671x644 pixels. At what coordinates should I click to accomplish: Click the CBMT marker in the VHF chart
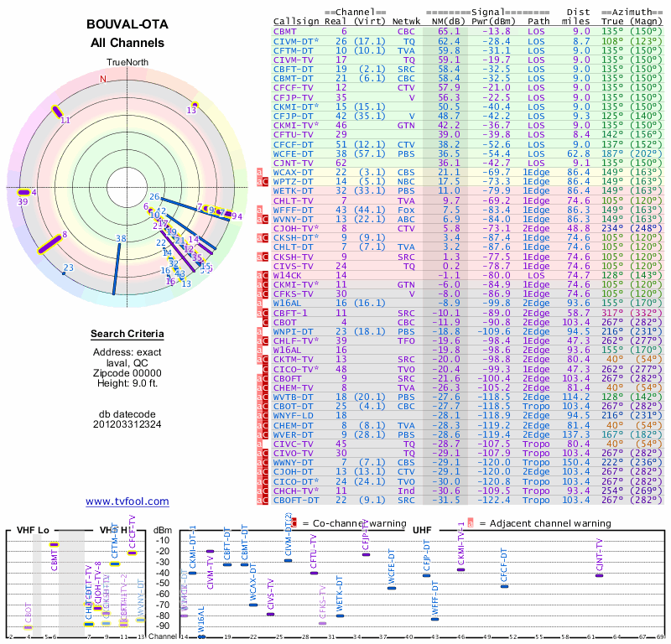tap(54, 545)
